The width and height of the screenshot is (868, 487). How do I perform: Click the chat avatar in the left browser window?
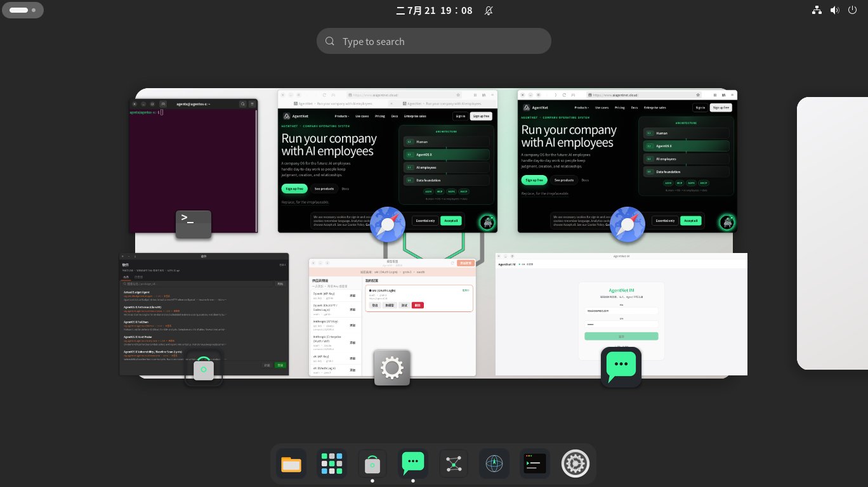(x=487, y=221)
